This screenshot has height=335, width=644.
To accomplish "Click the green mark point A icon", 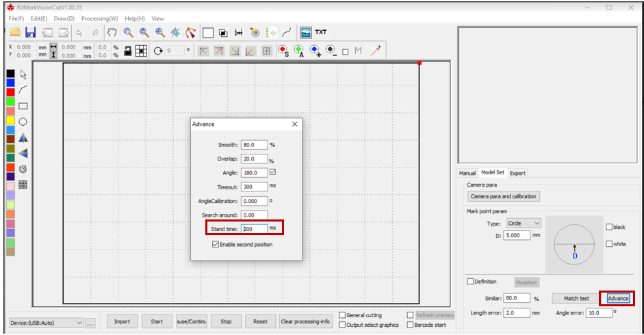I will tap(299, 51).
